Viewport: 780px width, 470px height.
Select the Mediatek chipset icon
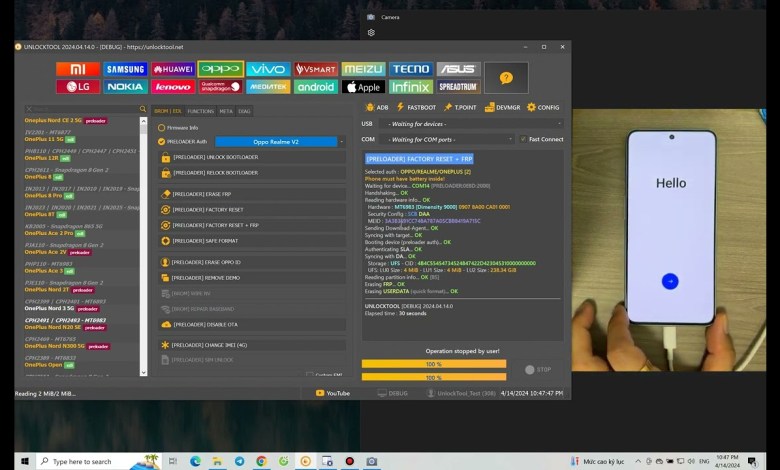coord(268,87)
